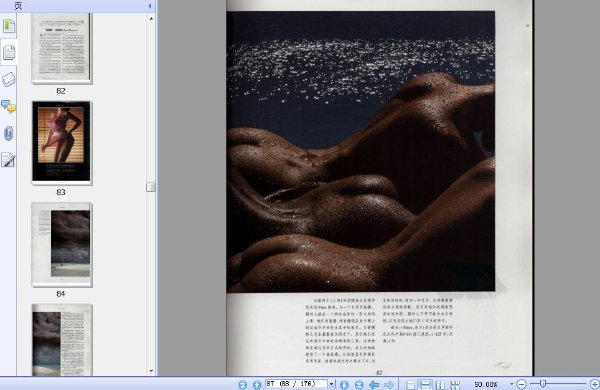Select page 84 thumbnail

click(62, 244)
